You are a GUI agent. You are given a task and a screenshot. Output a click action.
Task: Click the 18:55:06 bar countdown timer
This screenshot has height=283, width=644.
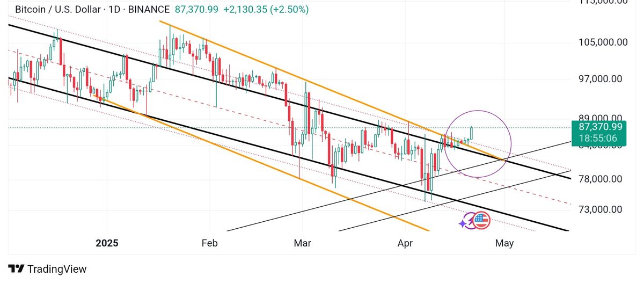click(x=601, y=138)
